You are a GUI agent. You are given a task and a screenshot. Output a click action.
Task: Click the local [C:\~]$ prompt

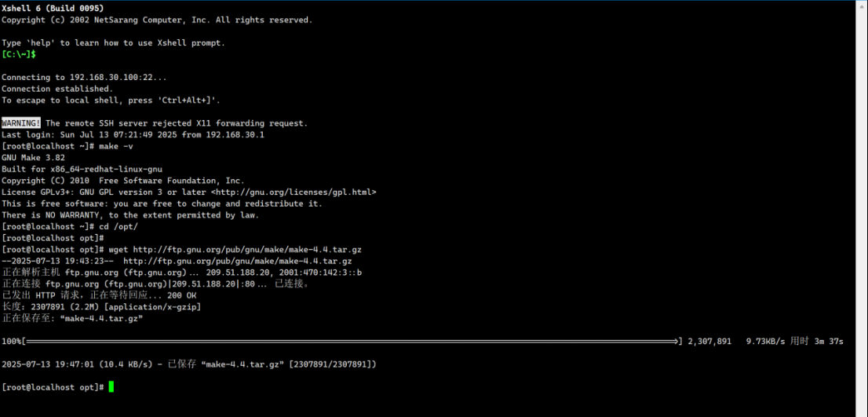pos(19,54)
